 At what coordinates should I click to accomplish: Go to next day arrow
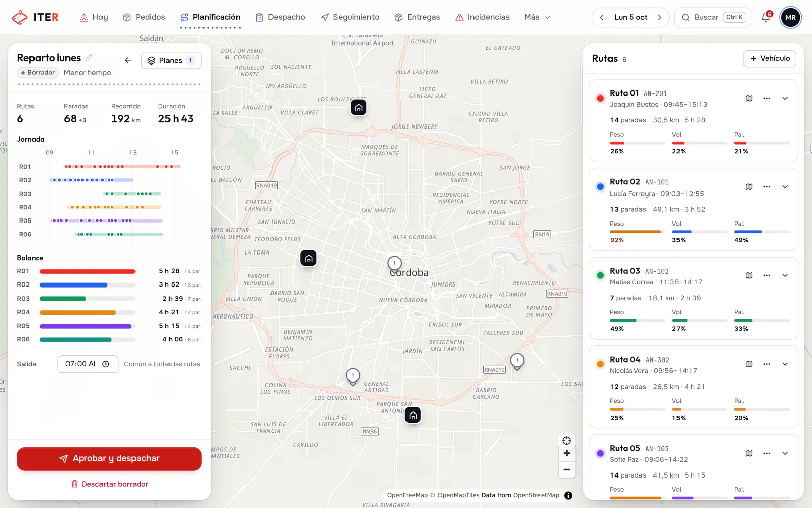(x=660, y=17)
